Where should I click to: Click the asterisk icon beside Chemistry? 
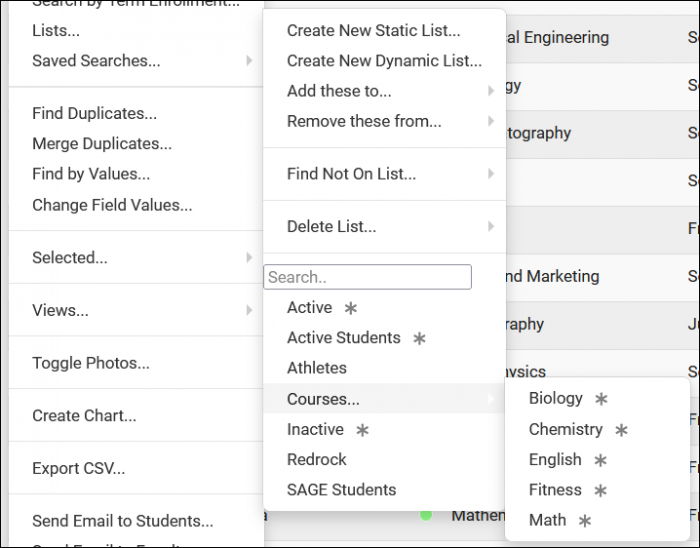621,430
